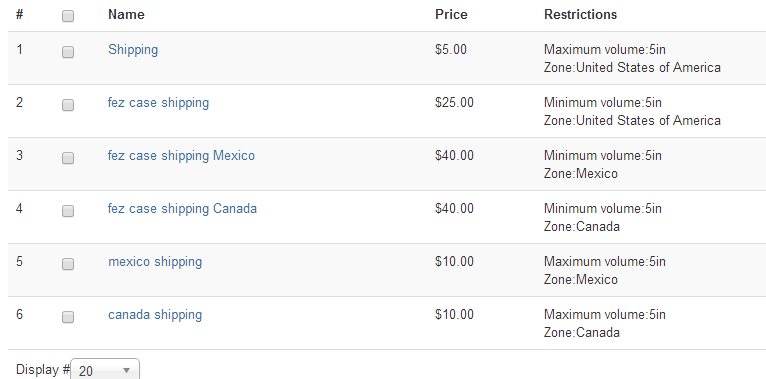Open fez case shipping Canada entry

click(182, 209)
